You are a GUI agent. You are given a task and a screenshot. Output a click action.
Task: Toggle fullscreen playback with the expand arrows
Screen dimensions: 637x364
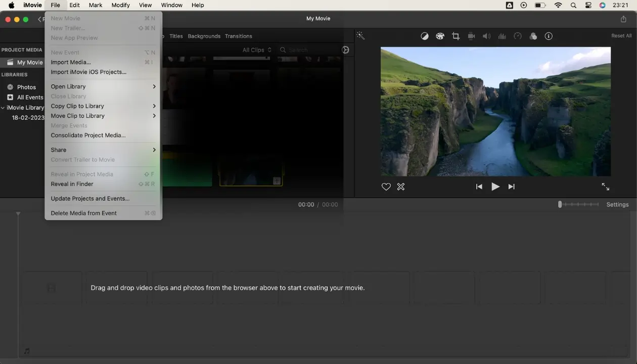tap(605, 187)
